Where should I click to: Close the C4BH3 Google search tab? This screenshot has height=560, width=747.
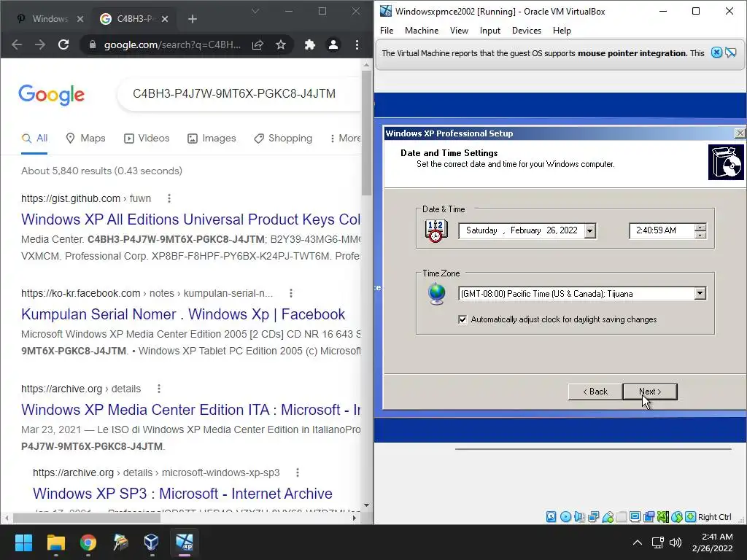tap(165, 19)
